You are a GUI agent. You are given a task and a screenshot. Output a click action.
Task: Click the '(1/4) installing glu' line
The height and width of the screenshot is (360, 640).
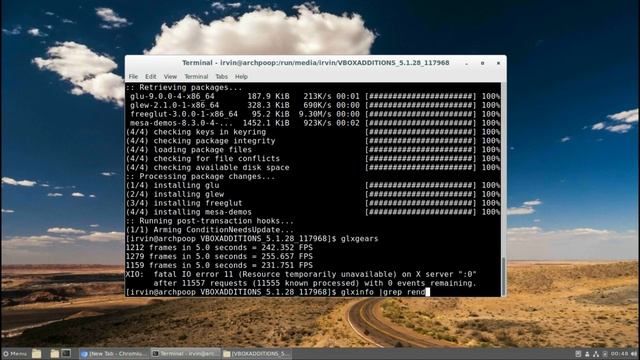pos(313,185)
